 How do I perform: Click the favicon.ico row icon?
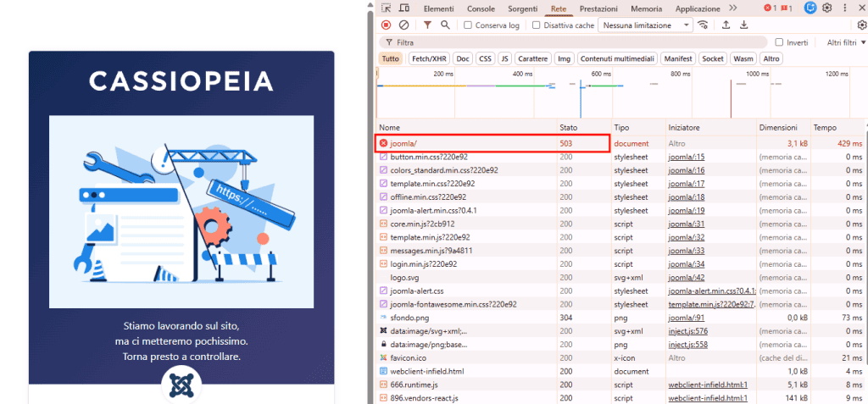point(384,358)
